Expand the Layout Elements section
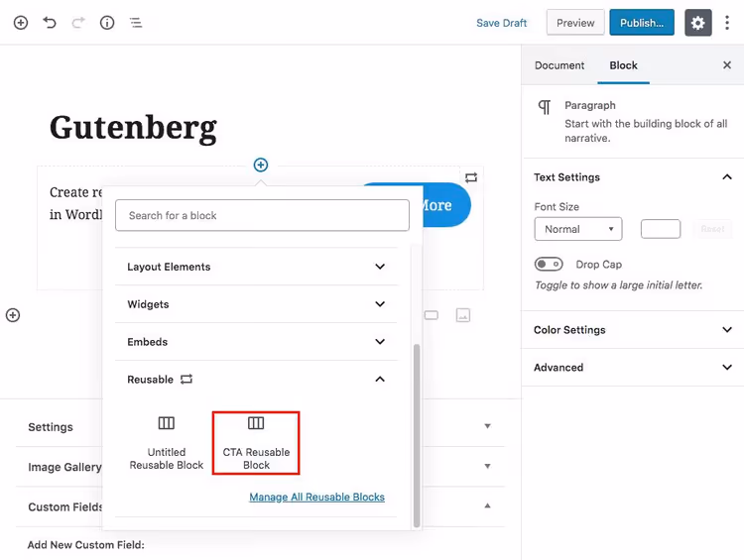This screenshot has width=744, height=560. pyautogui.click(x=256, y=267)
